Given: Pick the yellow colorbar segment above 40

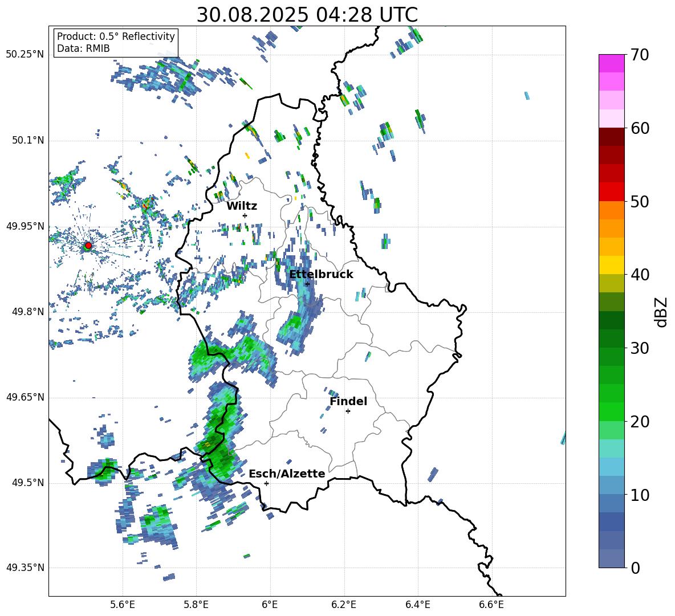Looking at the screenshot, I should pos(611,265).
